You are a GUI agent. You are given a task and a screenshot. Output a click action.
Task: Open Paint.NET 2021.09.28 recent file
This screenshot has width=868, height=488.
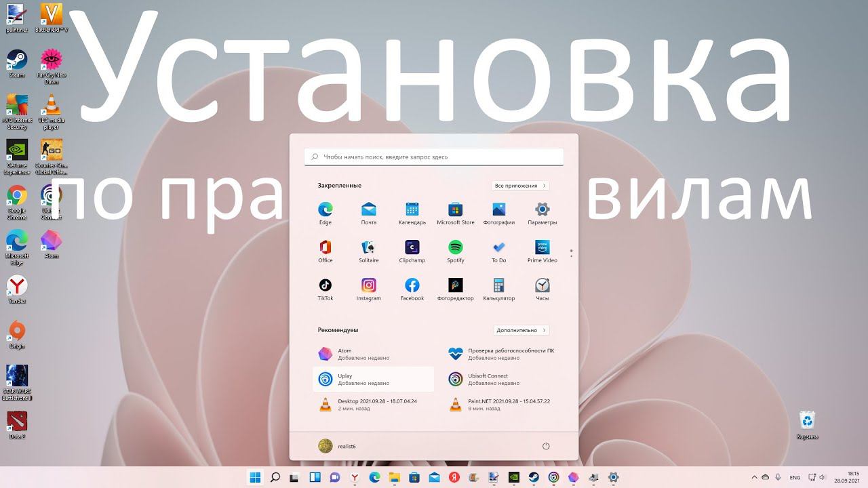[503, 405]
